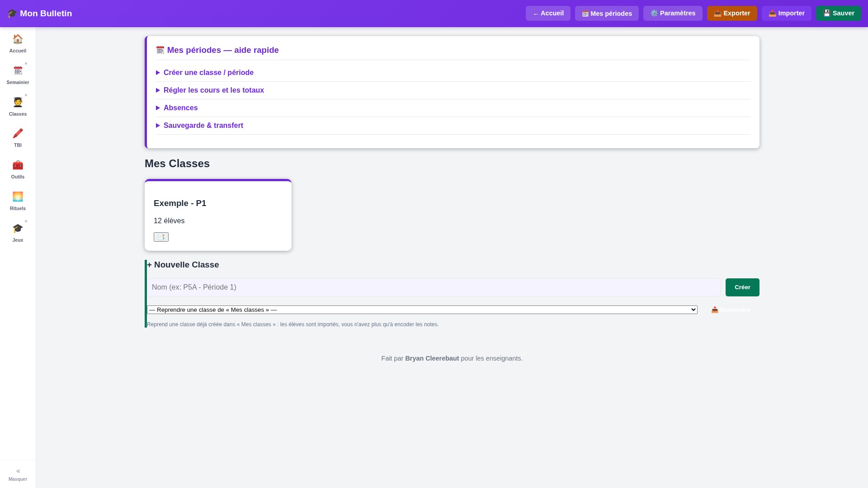Click the orange Exporter button
868x488 pixels.
(x=732, y=13)
